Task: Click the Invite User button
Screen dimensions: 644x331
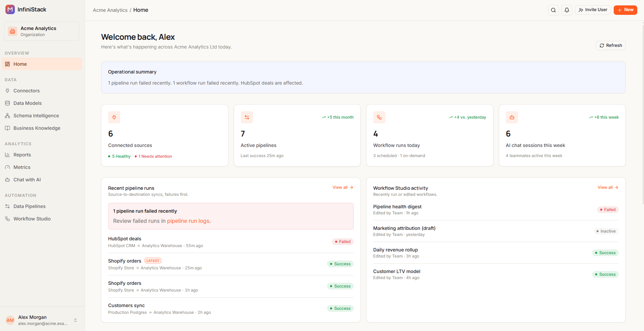Action: tap(593, 10)
